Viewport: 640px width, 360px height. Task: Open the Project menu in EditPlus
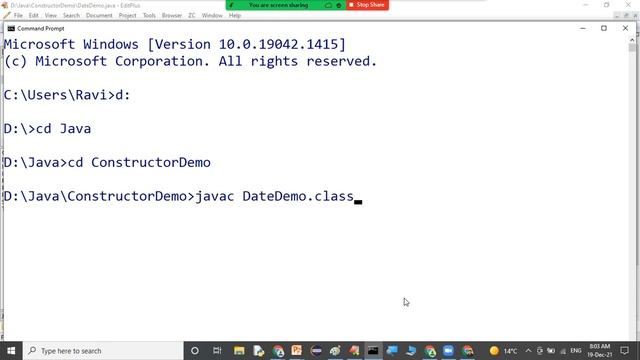[127, 16]
